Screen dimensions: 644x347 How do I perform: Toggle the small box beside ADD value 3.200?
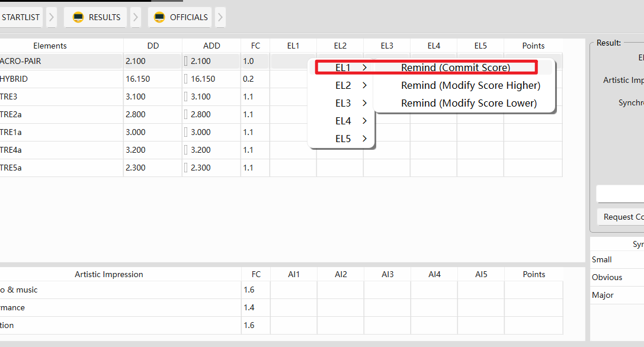click(x=185, y=150)
